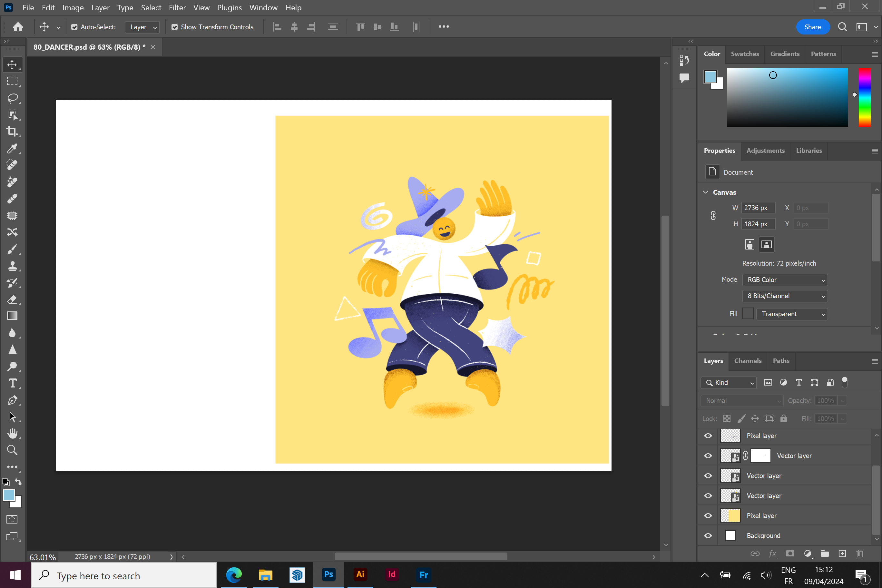This screenshot has height=588, width=882.
Task: Click the canvas width input field
Action: click(758, 208)
